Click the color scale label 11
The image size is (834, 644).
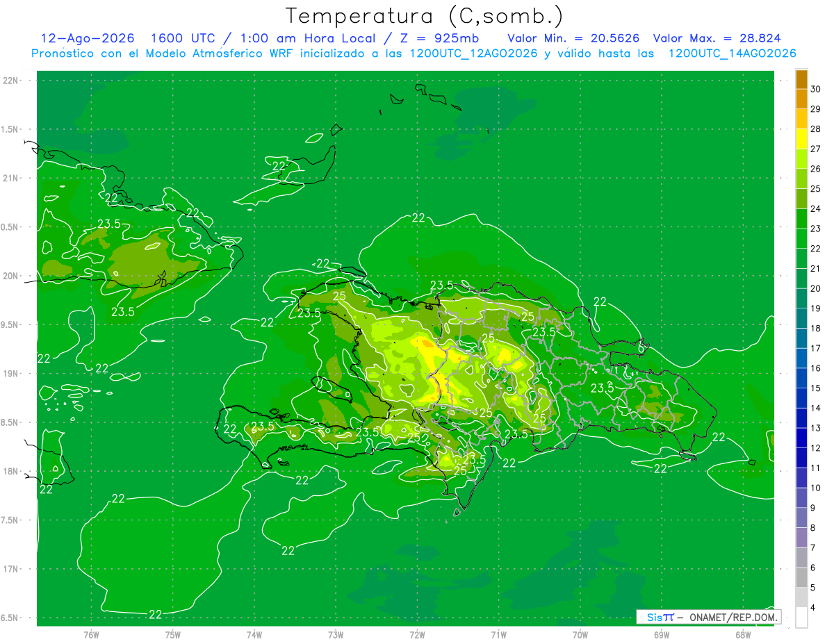[816, 468]
